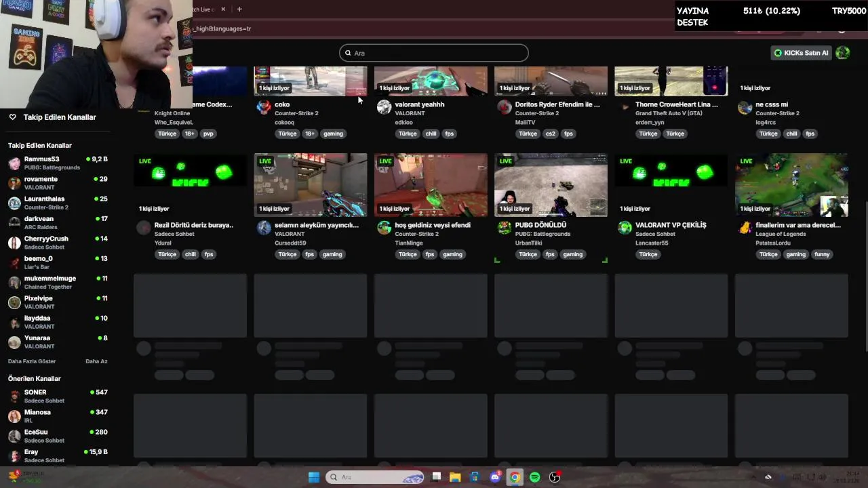
Task: Open VALORANT VP ÇEKİLİŞ stream thumbnail
Action: pos(671,185)
